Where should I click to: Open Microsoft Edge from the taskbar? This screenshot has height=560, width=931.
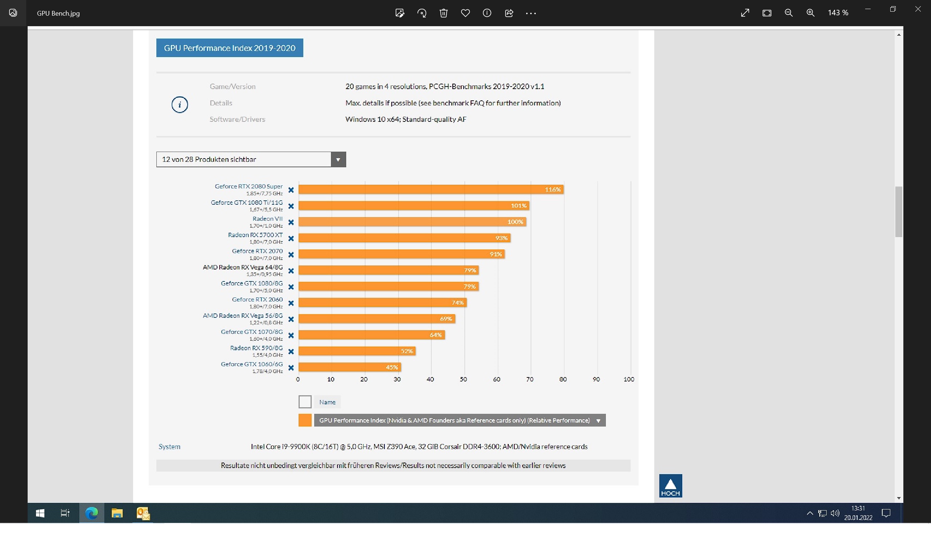(x=91, y=513)
